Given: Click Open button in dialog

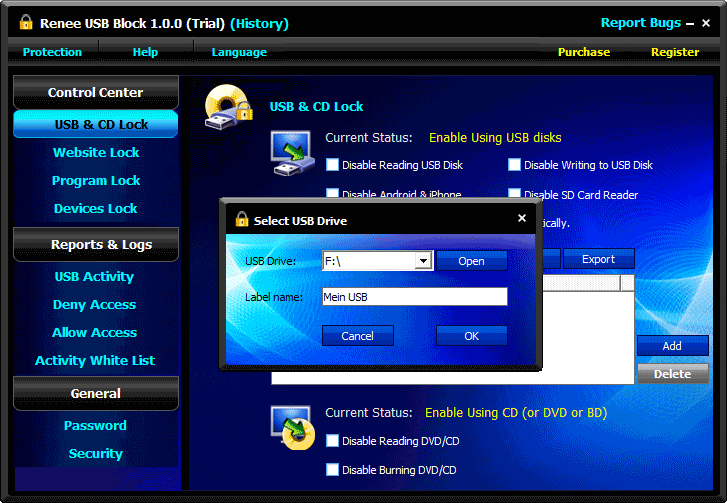Looking at the screenshot, I should [x=472, y=261].
